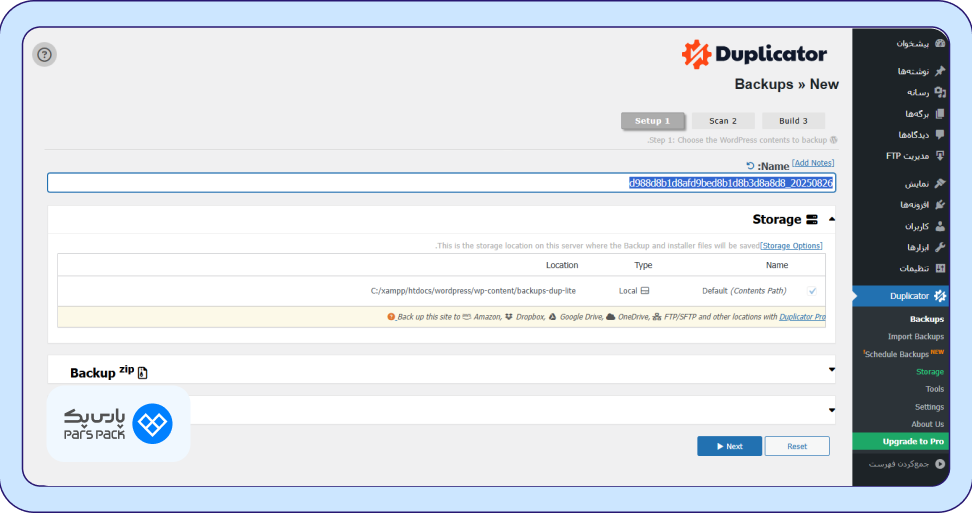972x513 pixels.
Task: Click the reset name arrow icon
Action: pos(750,166)
